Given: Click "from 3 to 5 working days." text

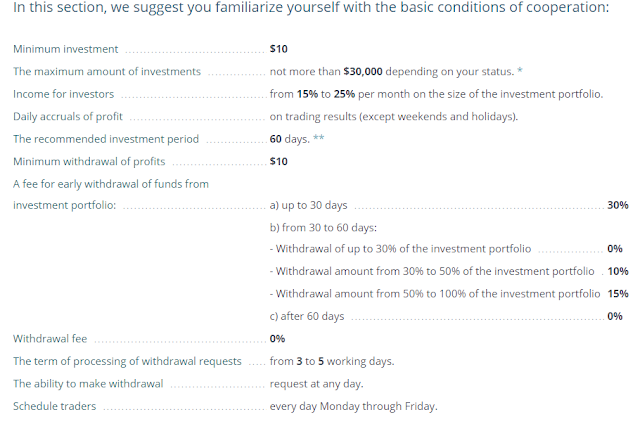Looking at the screenshot, I should [332, 361].
